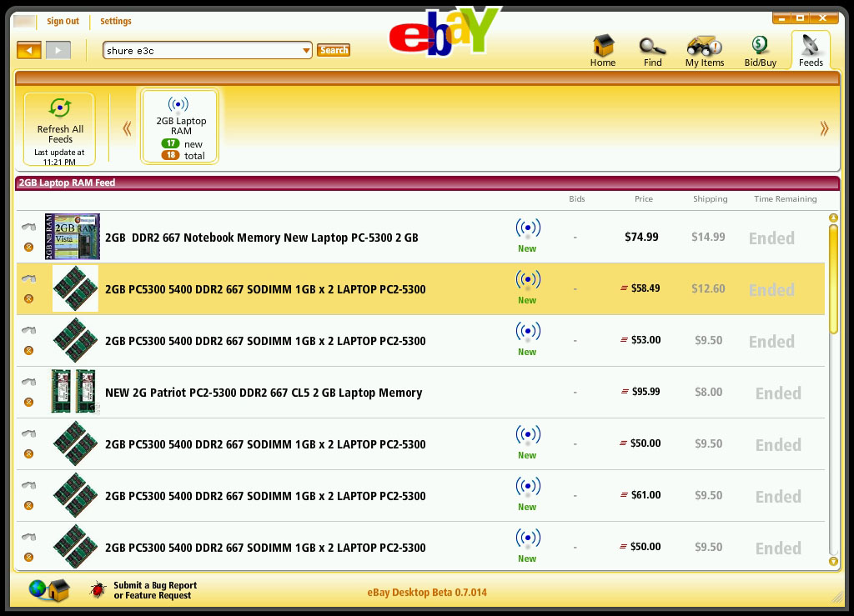
Task: Open the 2GB NB RAM Vista thumbnail
Action: click(x=73, y=236)
